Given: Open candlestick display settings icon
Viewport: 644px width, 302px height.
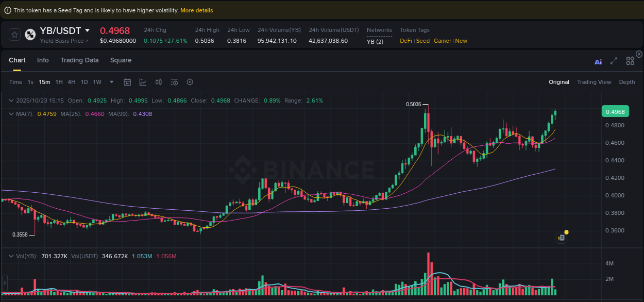Looking at the screenshot, I should [158, 82].
